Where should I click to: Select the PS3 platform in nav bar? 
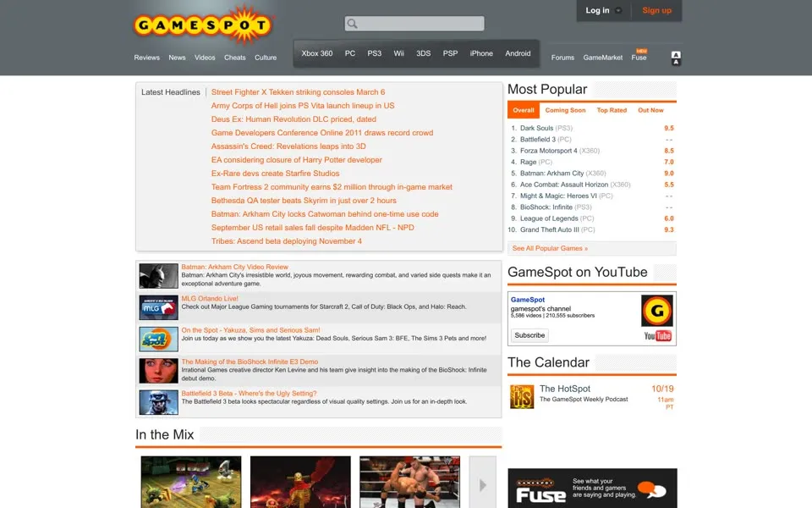375,53
